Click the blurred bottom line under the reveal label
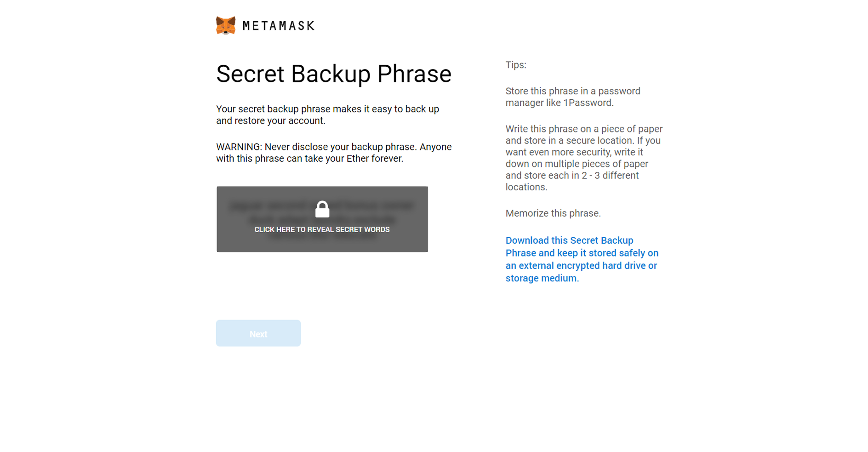 [322, 237]
